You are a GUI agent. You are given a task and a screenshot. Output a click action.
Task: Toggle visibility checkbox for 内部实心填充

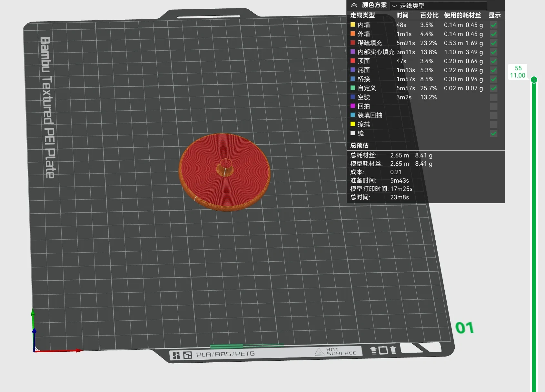[494, 52]
